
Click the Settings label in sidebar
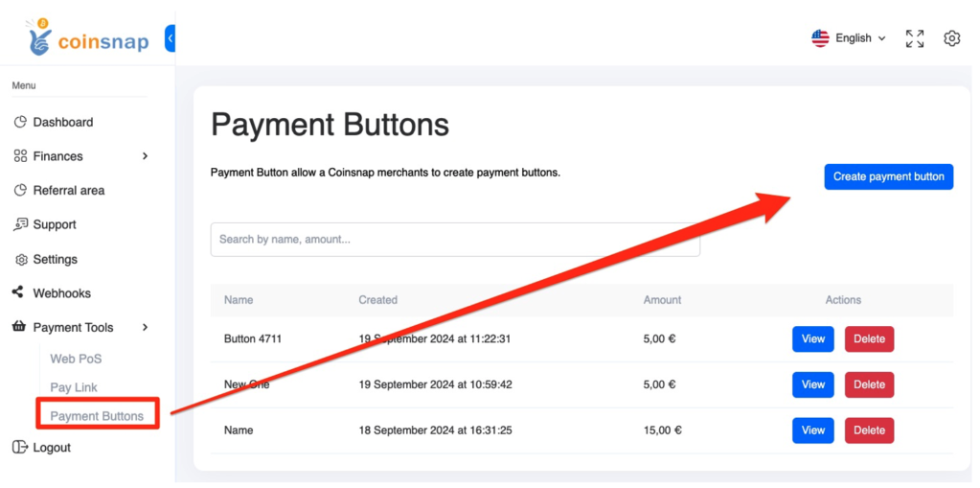[56, 259]
